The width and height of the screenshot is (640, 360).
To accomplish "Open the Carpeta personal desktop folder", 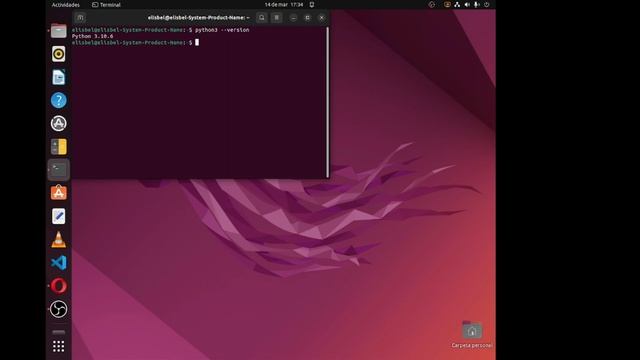I will point(472,335).
